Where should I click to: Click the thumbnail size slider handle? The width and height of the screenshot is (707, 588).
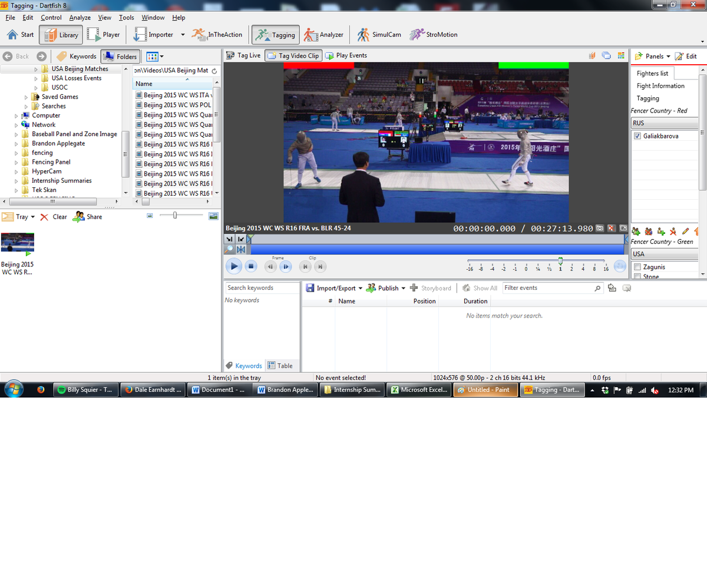point(175,216)
